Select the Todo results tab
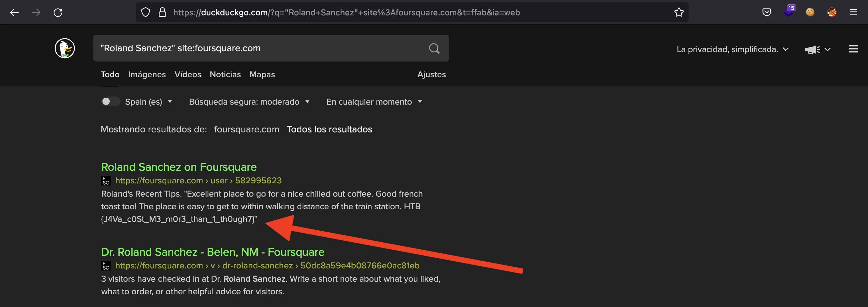The height and width of the screenshot is (307, 868). (x=110, y=74)
